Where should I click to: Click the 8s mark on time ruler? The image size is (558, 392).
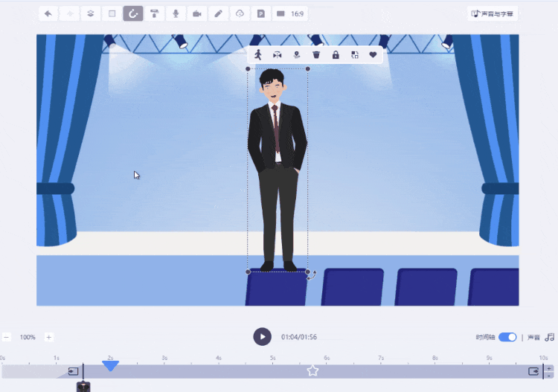(435, 358)
